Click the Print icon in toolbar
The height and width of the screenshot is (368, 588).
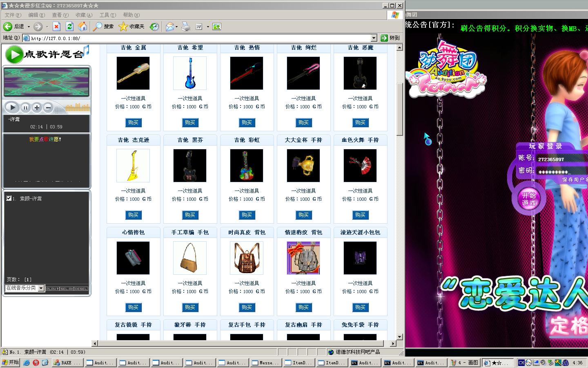pyautogui.click(x=185, y=27)
